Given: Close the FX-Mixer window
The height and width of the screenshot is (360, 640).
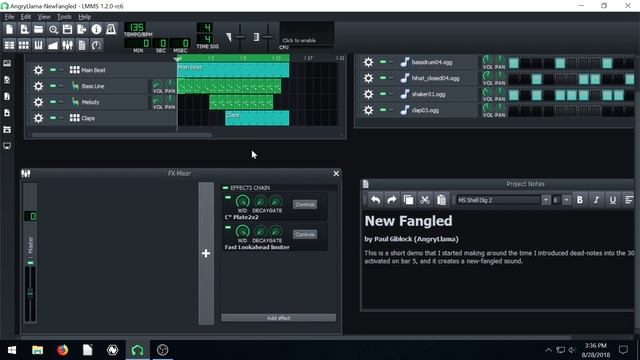Looking at the screenshot, I should point(336,173).
